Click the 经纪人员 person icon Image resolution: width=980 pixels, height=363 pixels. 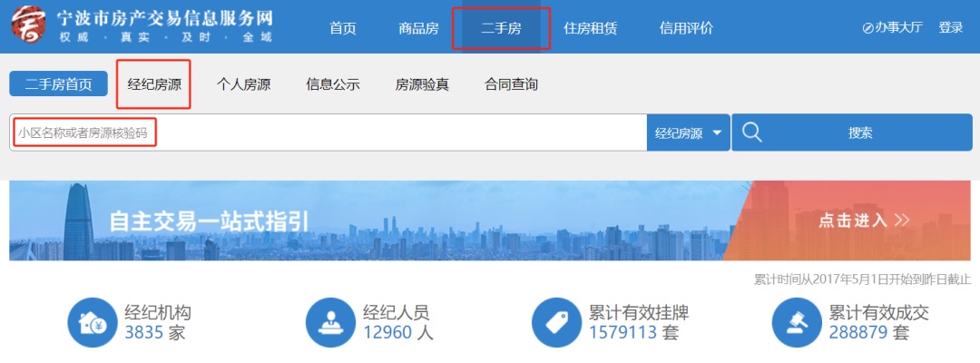[x=330, y=323]
